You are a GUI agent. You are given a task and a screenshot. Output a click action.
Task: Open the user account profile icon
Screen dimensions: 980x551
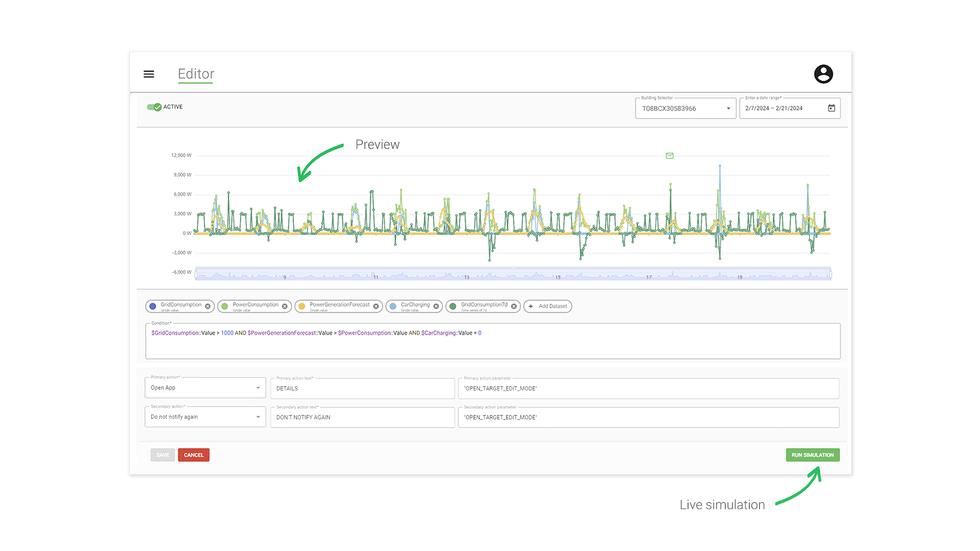point(823,74)
